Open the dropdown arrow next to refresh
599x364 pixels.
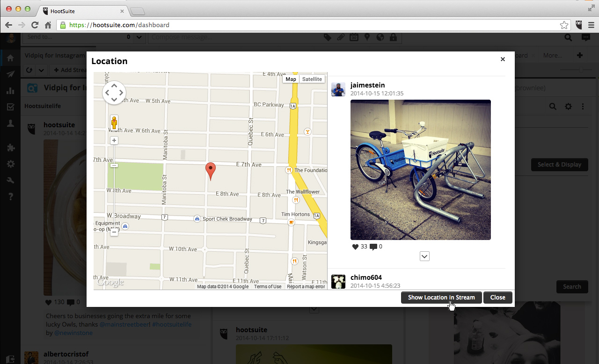point(41,70)
